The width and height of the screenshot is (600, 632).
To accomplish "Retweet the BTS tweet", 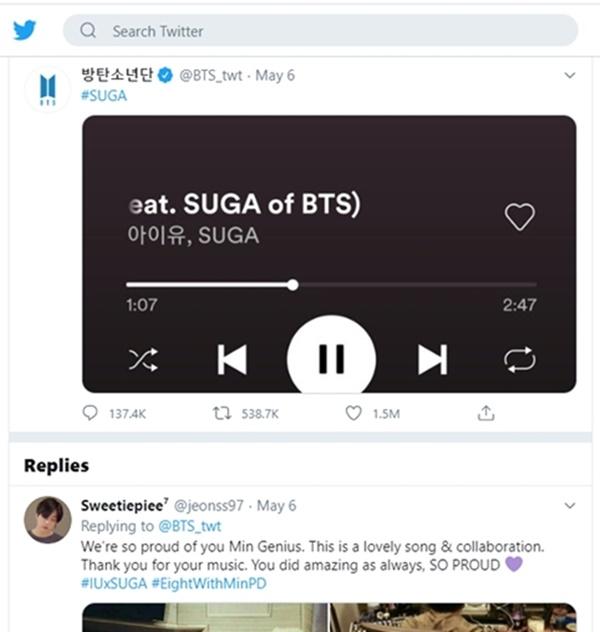I will 222,413.
